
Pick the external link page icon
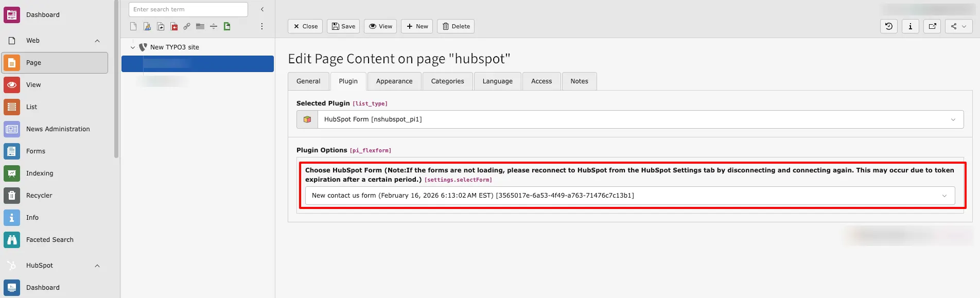pos(187,26)
